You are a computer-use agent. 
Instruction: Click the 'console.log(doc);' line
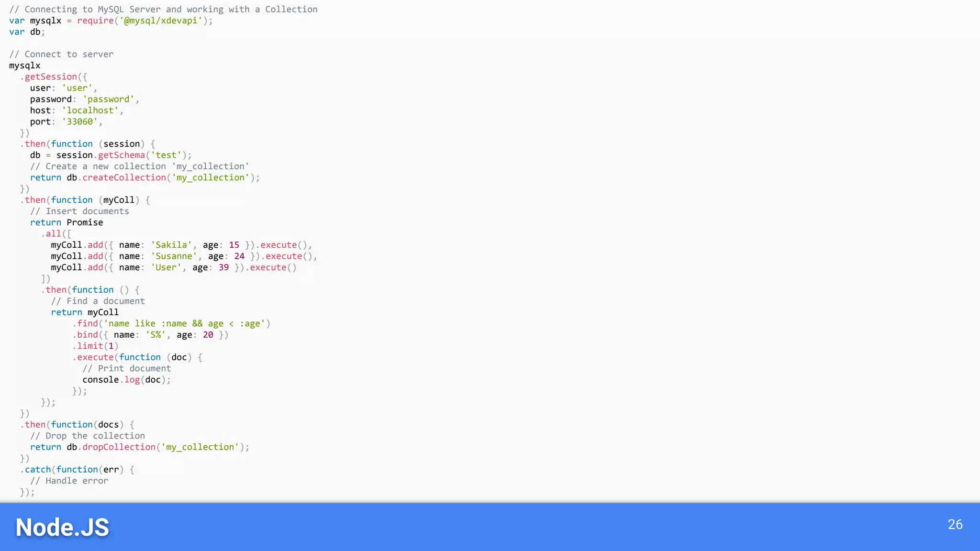pyautogui.click(x=127, y=380)
